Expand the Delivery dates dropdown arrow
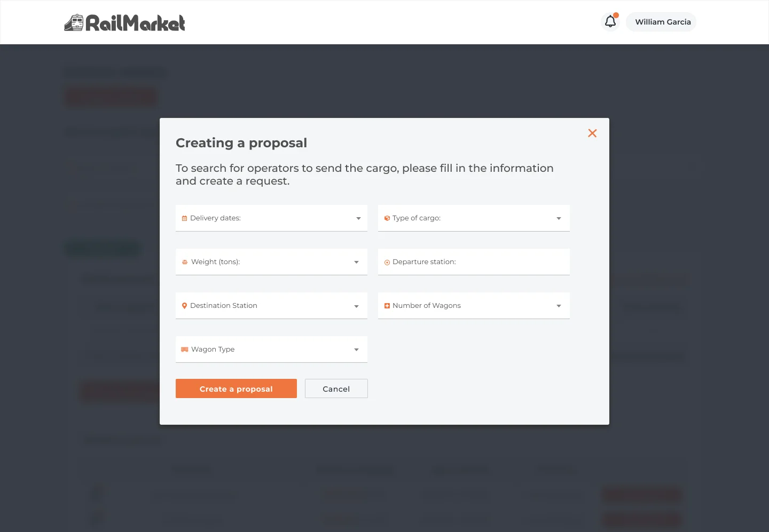 coord(358,218)
